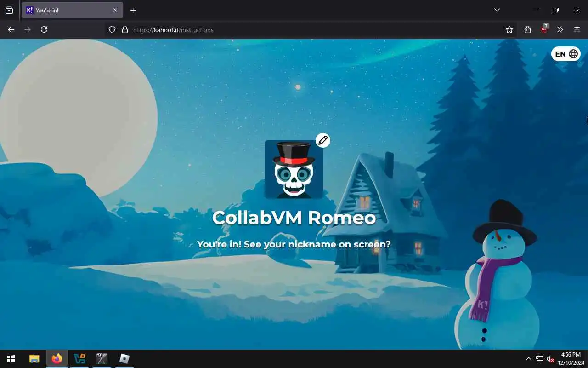Show more toolbar tools overflow chevrons
588x368 pixels.
click(560, 29)
